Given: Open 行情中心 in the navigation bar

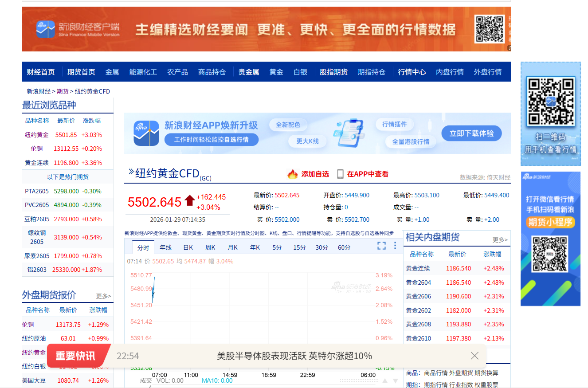Looking at the screenshot, I should pos(412,72).
